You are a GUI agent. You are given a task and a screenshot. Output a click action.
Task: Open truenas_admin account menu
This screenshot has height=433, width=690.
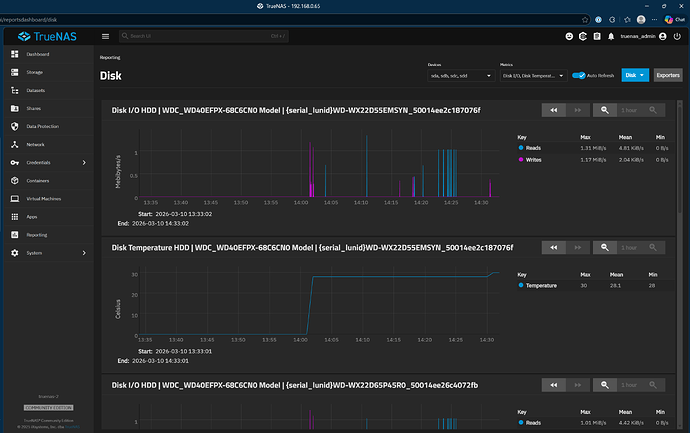tap(643, 37)
